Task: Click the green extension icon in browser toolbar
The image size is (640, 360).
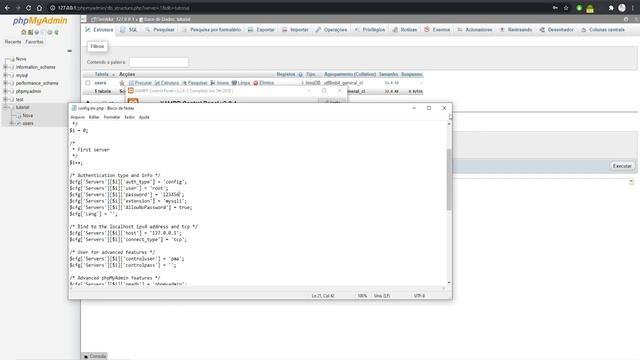Action: pyautogui.click(x=579, y=8)
